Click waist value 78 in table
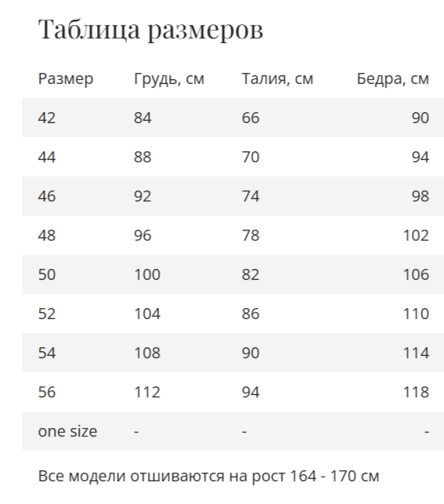Viewport: 444px width, 504px height. point(251,235)
